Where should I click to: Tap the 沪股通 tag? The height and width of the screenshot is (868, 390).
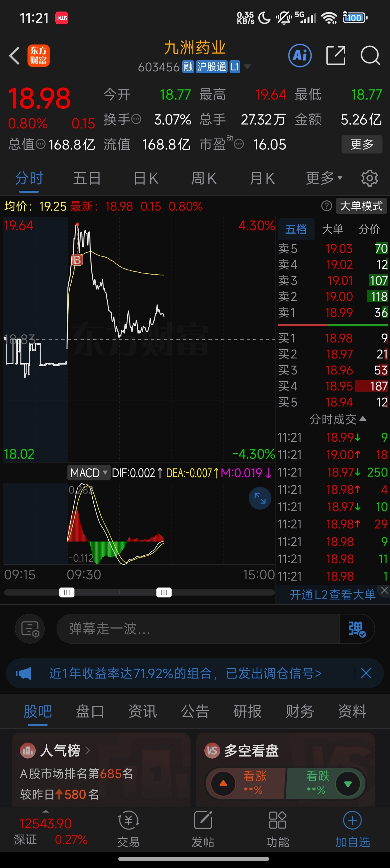tap(212, 67)
